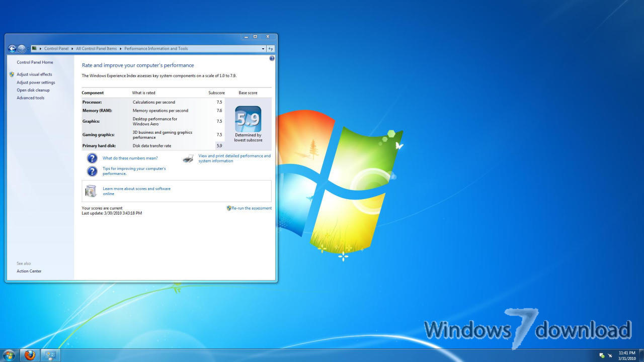
Task: Select Control Panel in the breadcrumb
Action: coord(56,49)
